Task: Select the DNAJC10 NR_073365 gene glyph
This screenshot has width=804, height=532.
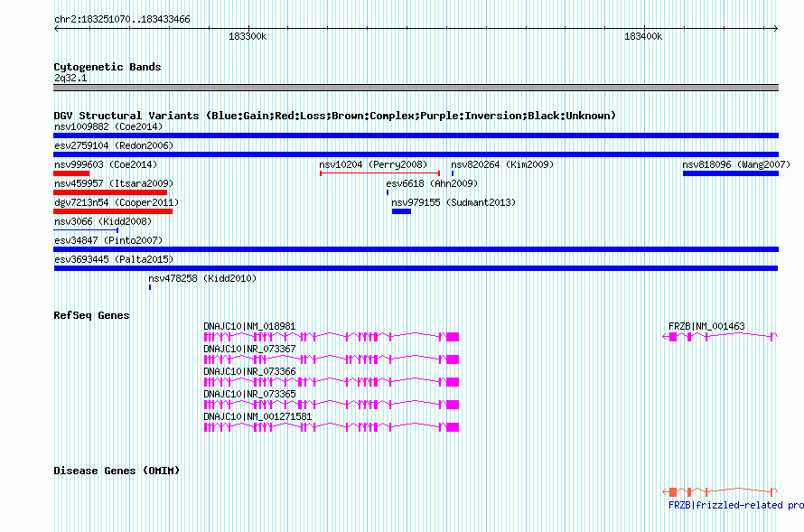Action: (332, 405)
